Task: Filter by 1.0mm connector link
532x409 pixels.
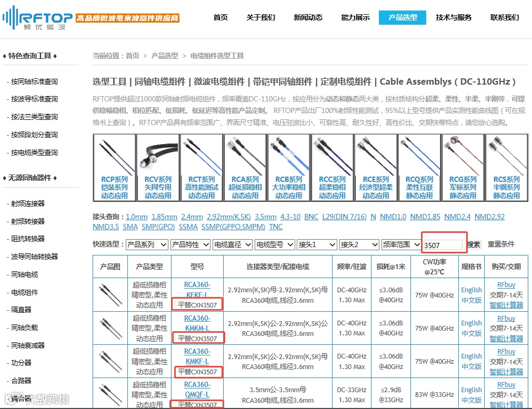Action: [x=136, y=217]
